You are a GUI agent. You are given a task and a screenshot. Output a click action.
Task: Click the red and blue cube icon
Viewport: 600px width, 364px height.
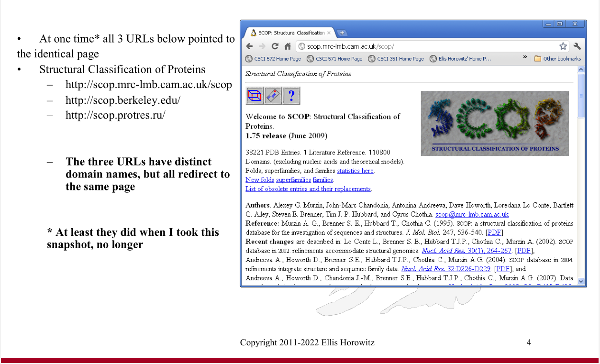255,96
